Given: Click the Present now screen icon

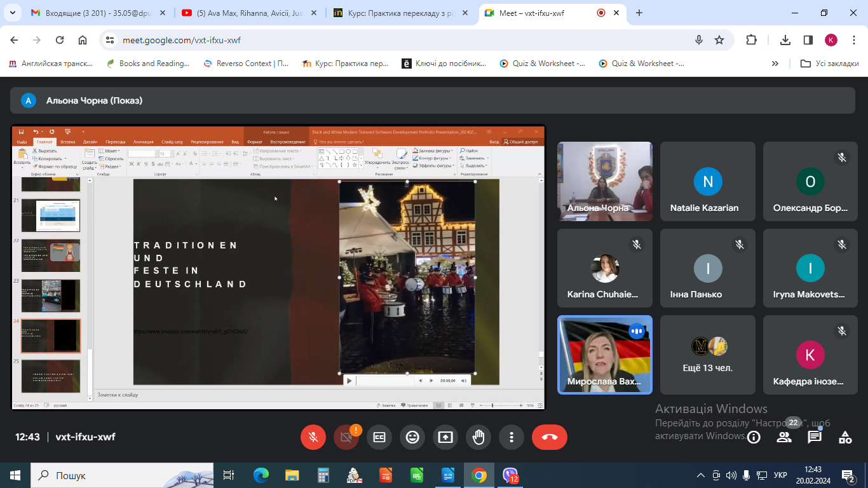Looking at the screenshot, I should pyautogui.click(x=445, y=437).
